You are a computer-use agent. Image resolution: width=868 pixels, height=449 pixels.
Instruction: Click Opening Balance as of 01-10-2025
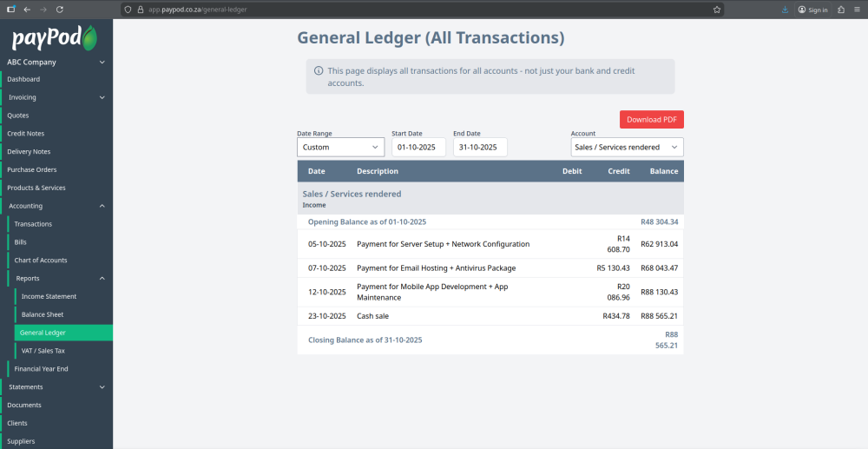click(x=367, y=222)
